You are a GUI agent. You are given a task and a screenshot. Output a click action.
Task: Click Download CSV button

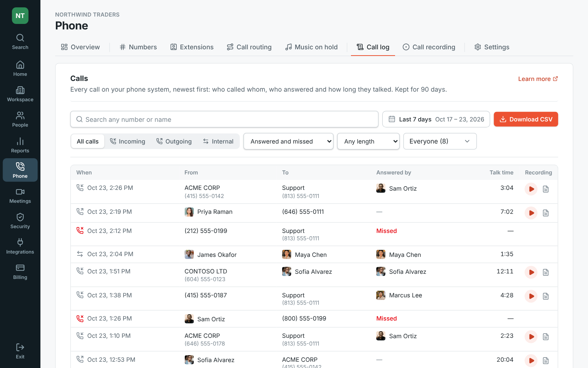(x=526, y=119)
